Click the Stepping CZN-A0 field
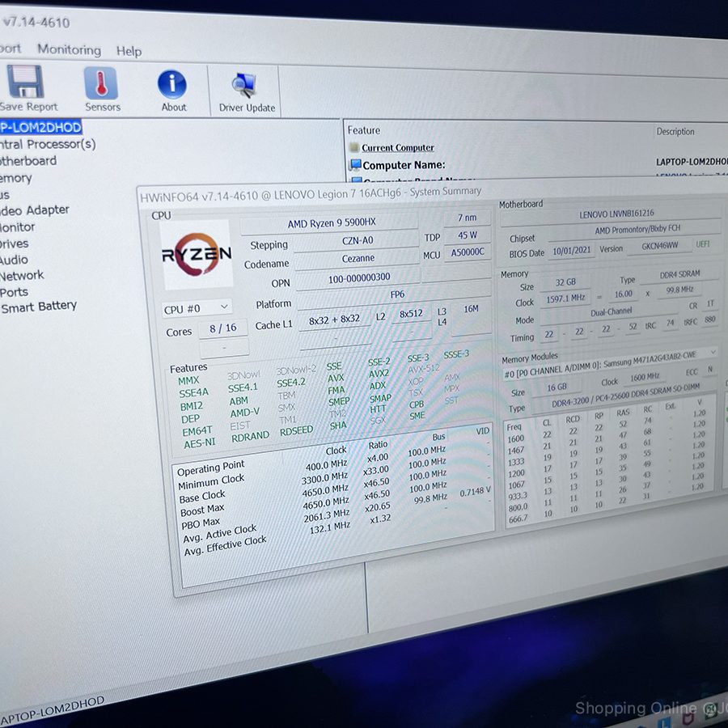This screenshot has width=728, height=728. [357, 241]
